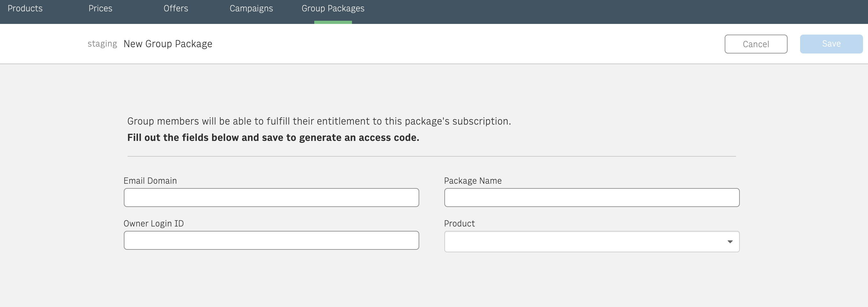Click the Email Domain label
868x307 pixels.
(150, 181)
